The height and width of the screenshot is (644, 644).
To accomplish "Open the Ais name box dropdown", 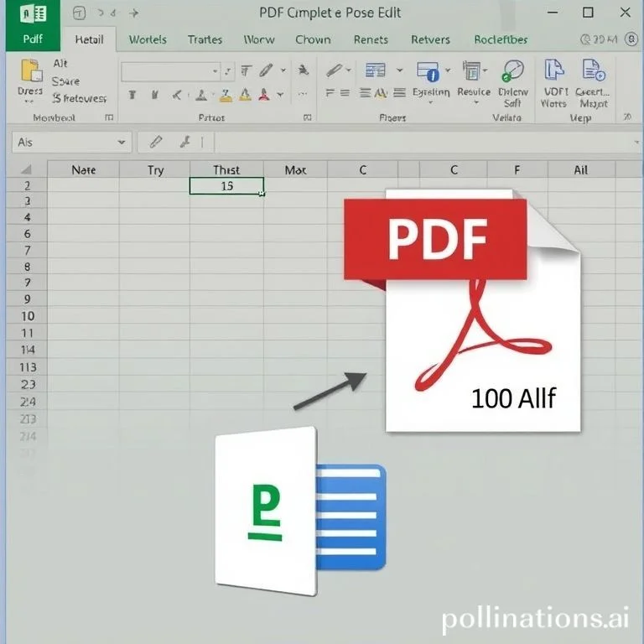I will [121, 143].
